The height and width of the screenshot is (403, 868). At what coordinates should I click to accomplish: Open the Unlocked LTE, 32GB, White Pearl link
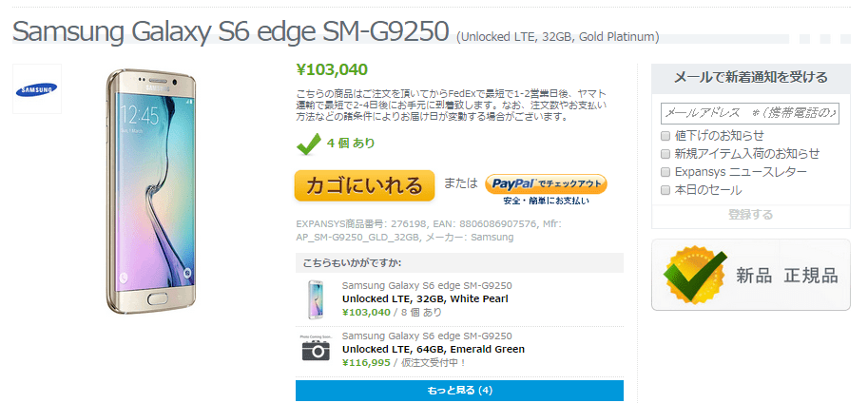tap(425, 298)
